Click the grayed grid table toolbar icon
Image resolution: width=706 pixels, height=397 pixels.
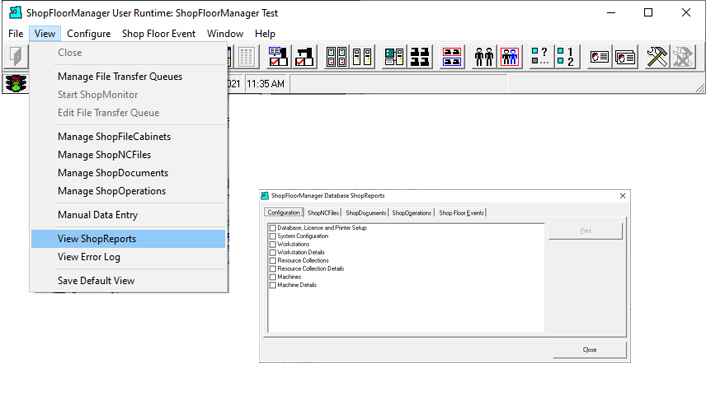pyautogui.click(x=246, y=57)
